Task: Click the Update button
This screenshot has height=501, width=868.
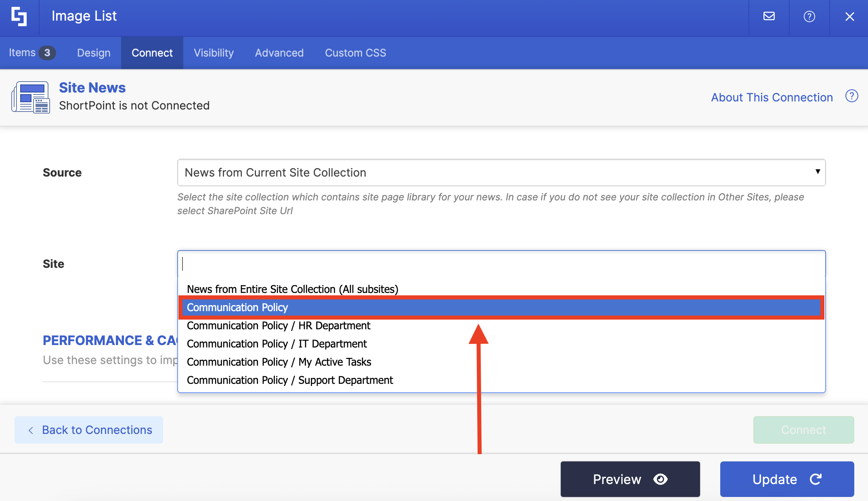Action: pos(786,479)
